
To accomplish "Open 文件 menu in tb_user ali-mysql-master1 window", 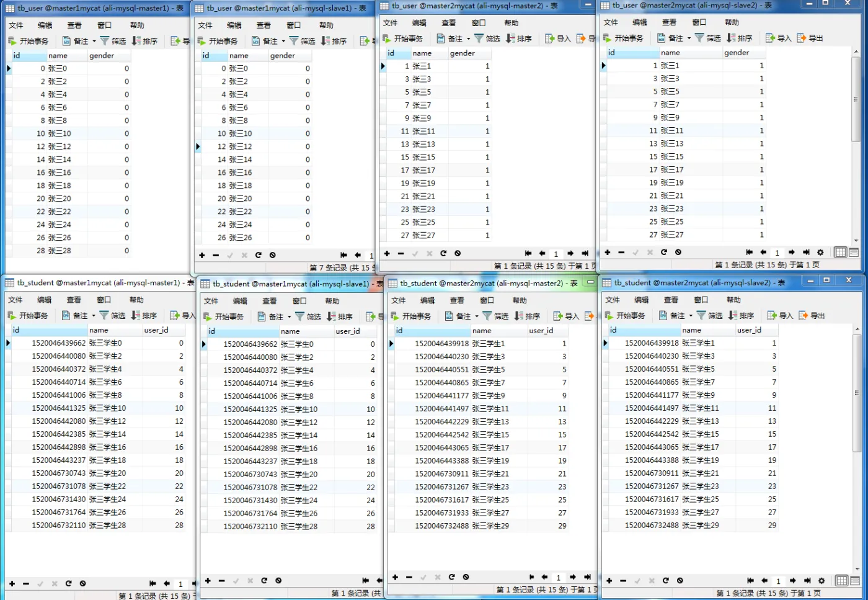I will pos(16,25).
